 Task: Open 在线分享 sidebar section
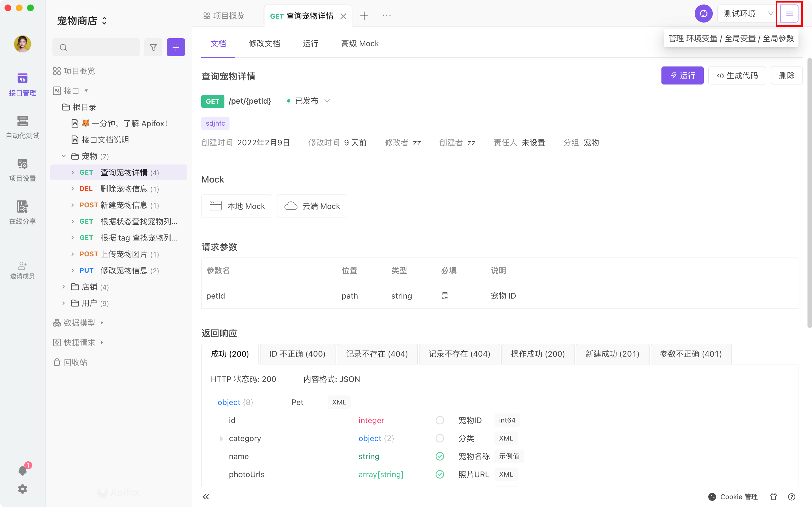(x=23, y=212)
